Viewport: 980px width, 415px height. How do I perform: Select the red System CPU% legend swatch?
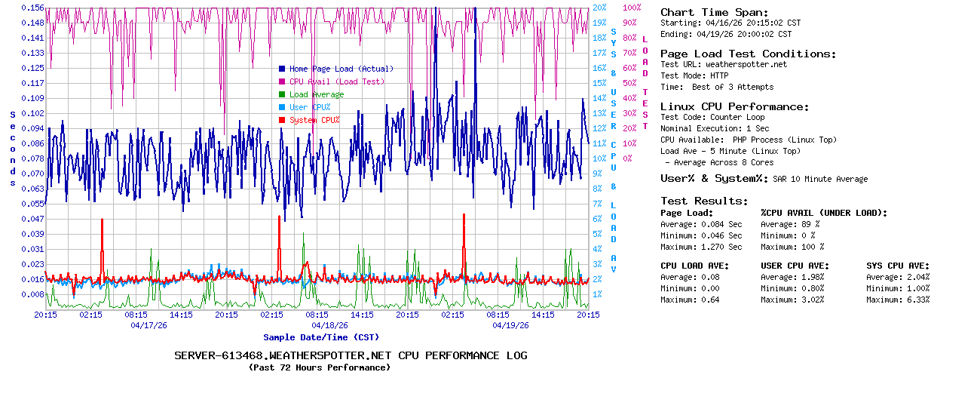(x=282, y=120)
